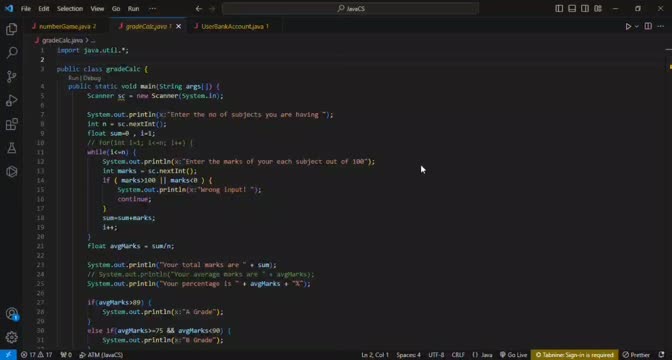Click the Run code lens above main
The image size is (672, 360).
click(x=74, y=78)
